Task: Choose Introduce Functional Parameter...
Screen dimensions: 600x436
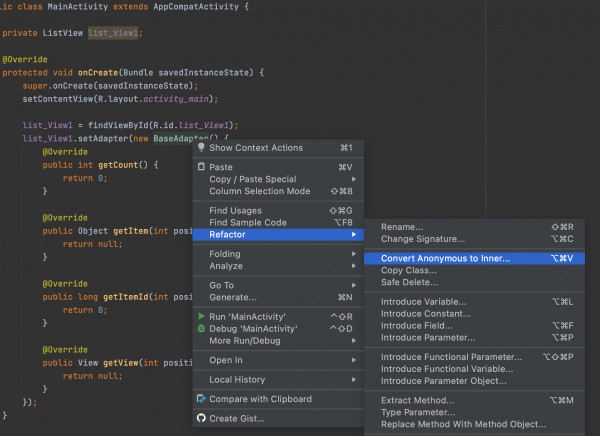Action: coord(474,357)
